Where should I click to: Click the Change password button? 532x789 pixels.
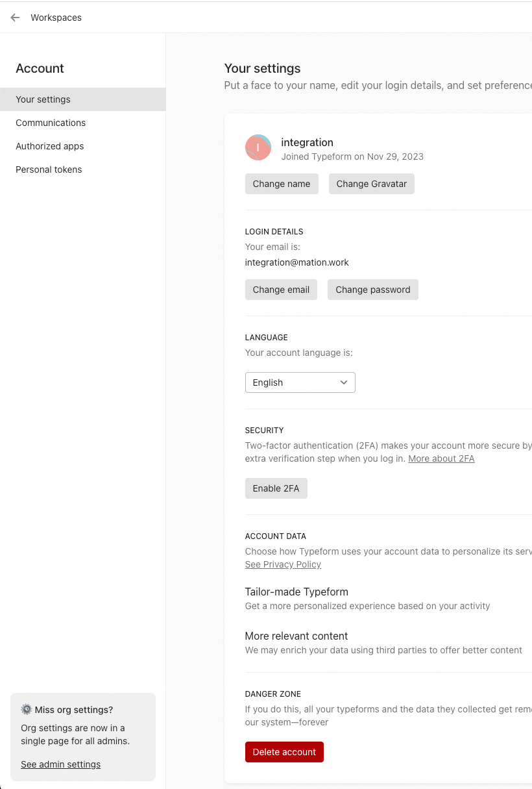pyautogui.click(x=373, y=290)
